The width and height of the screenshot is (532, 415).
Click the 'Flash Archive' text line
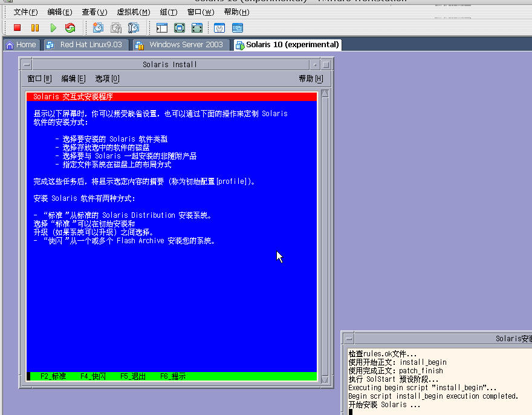[125, 241]
